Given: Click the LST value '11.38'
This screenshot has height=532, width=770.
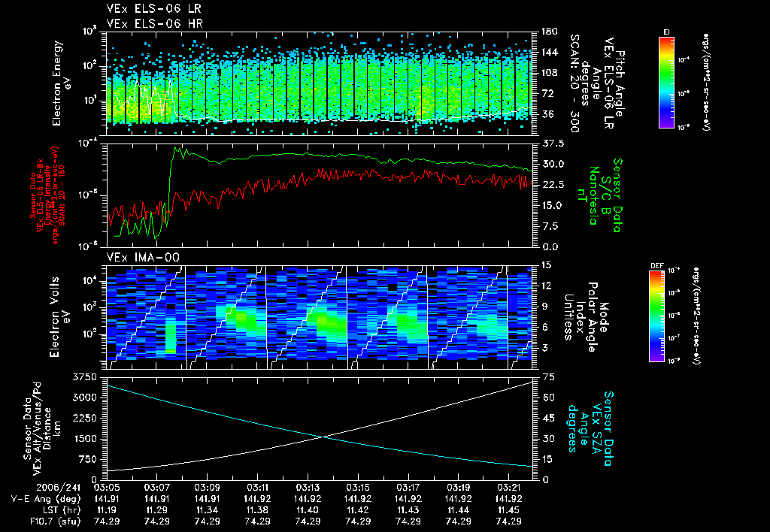Looking at the screenshot, I should (257, 510).
